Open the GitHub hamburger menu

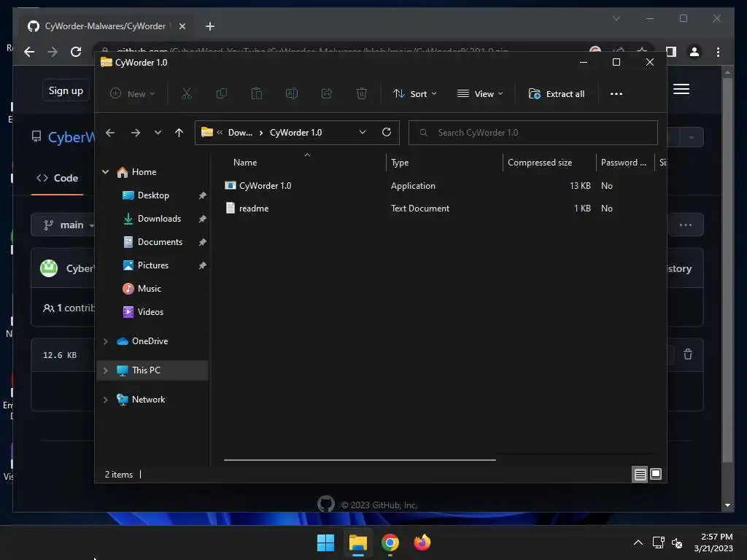click(x=681, y=89)
